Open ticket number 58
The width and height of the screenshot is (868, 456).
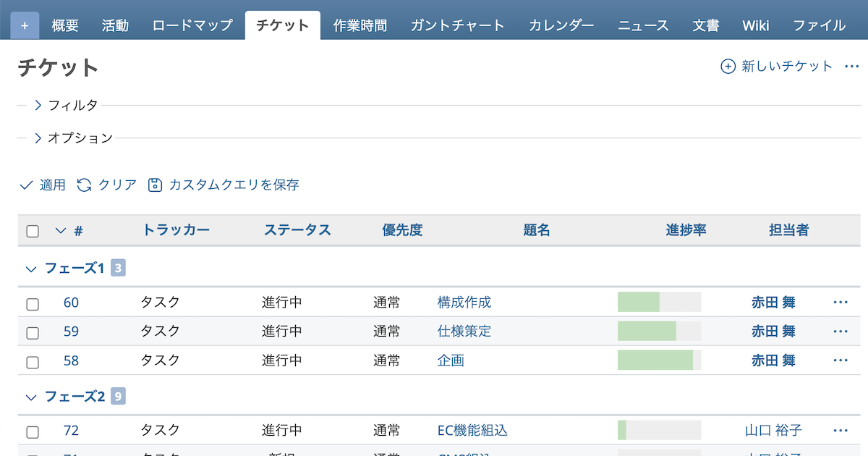[x=71, y=360]
